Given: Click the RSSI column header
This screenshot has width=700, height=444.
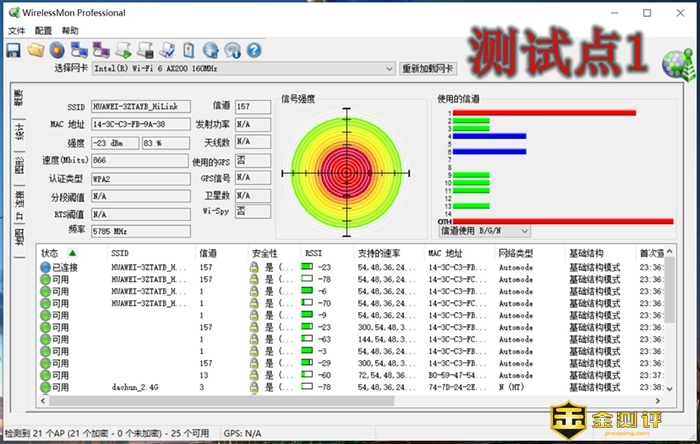Looking at the screenshot, I should [x=314, y=254].
